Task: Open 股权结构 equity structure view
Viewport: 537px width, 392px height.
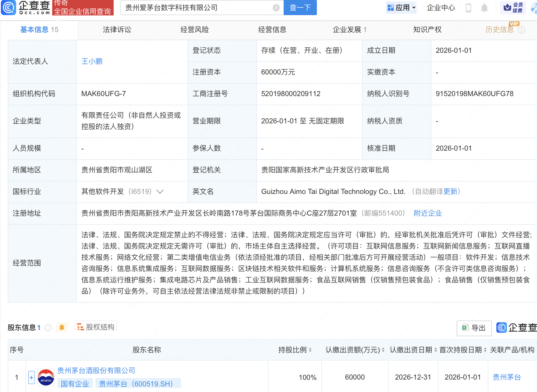Action: pos(96,327)
